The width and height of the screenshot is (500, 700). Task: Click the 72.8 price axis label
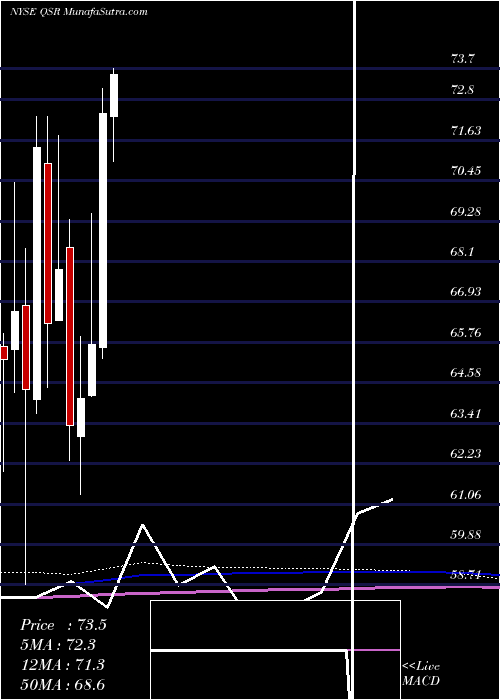(x=463, y=90)
